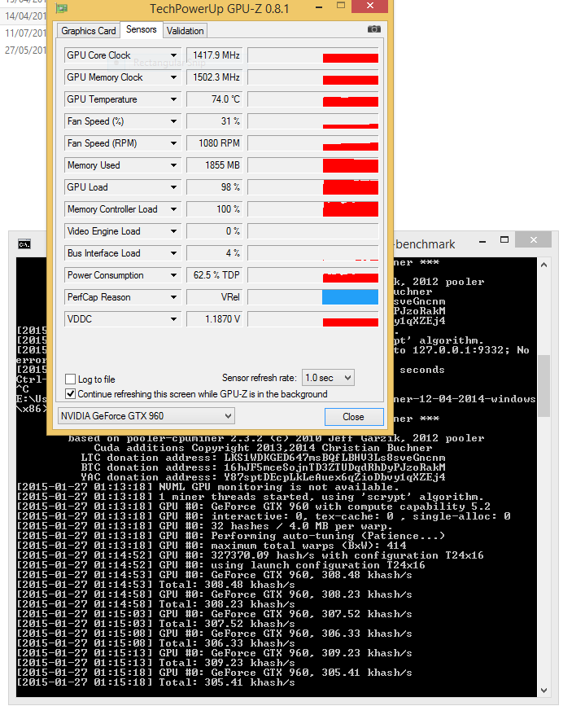Maximize the command prompt benchmark window
The image size is (585, 728).
[504, 240]
